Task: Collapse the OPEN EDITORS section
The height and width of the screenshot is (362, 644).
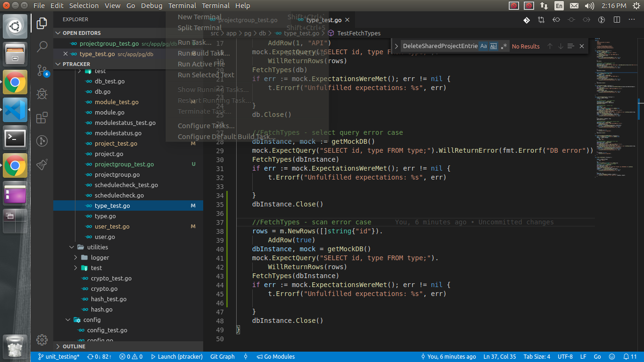Action: coord(128,33)
